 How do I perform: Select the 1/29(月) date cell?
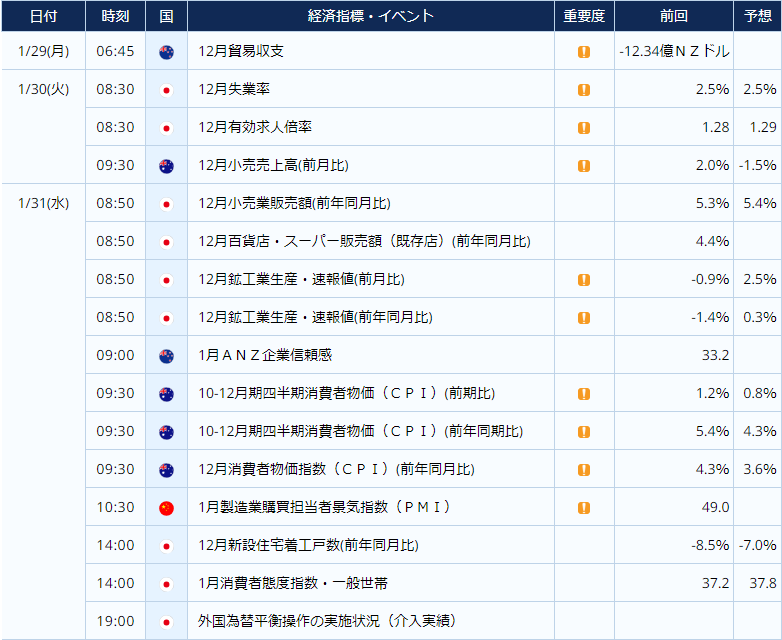click(x=43, y=51)
